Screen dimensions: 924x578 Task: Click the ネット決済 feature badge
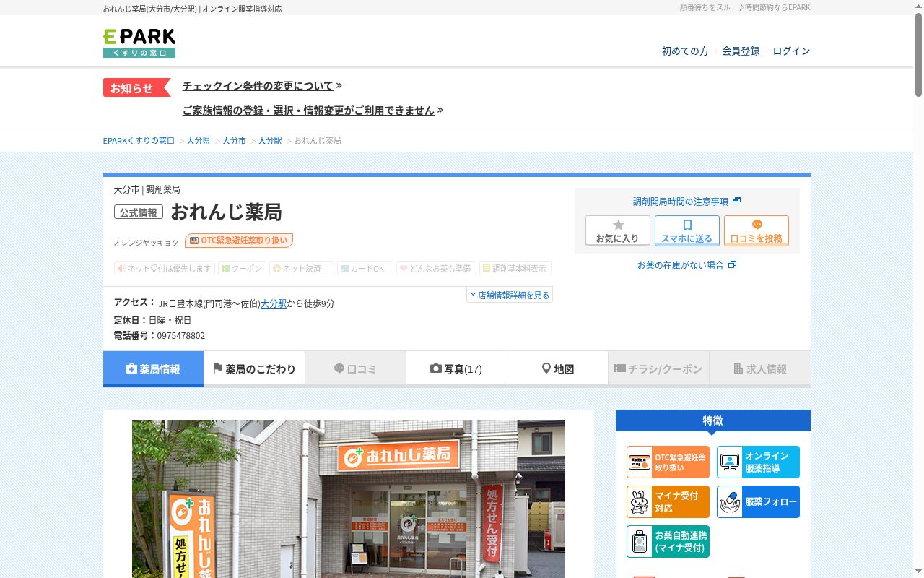pyautogui.click(x=302, y=268)
